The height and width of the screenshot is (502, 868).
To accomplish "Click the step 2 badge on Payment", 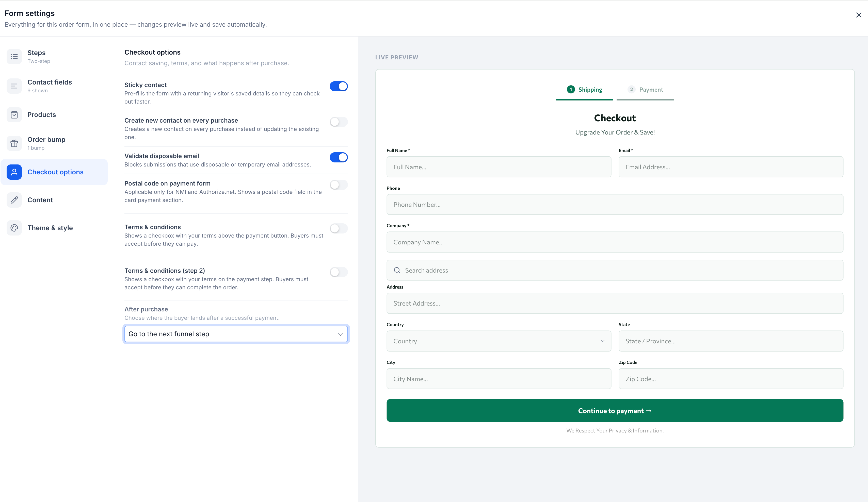I will click(x=631, y=90).
